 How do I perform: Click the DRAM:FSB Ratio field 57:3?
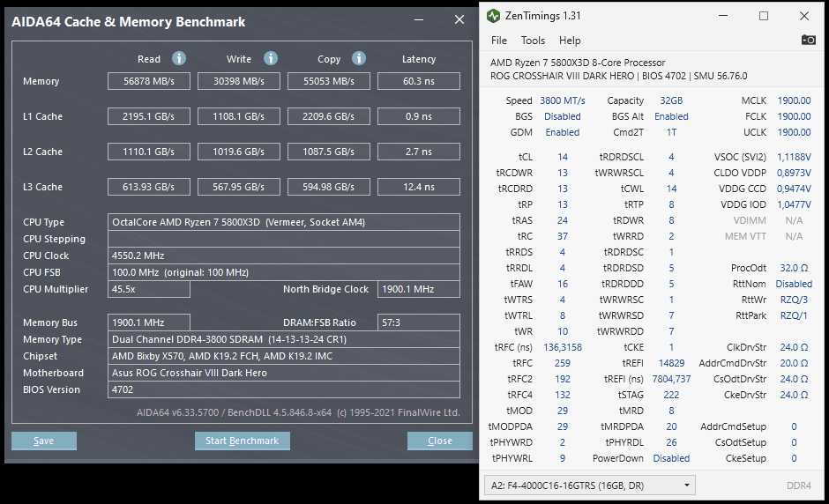pyautogui.click(x=419, y=322)
